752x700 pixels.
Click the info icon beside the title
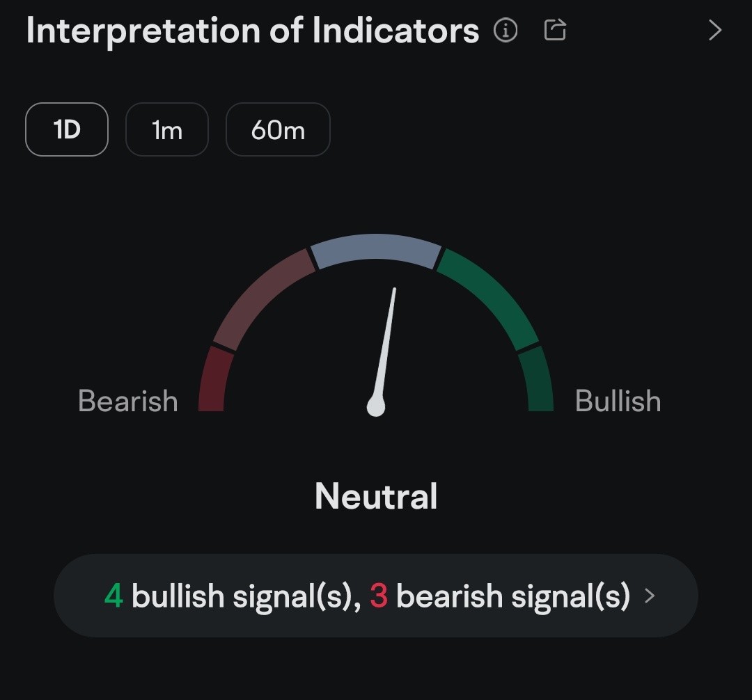click(506, 31)
